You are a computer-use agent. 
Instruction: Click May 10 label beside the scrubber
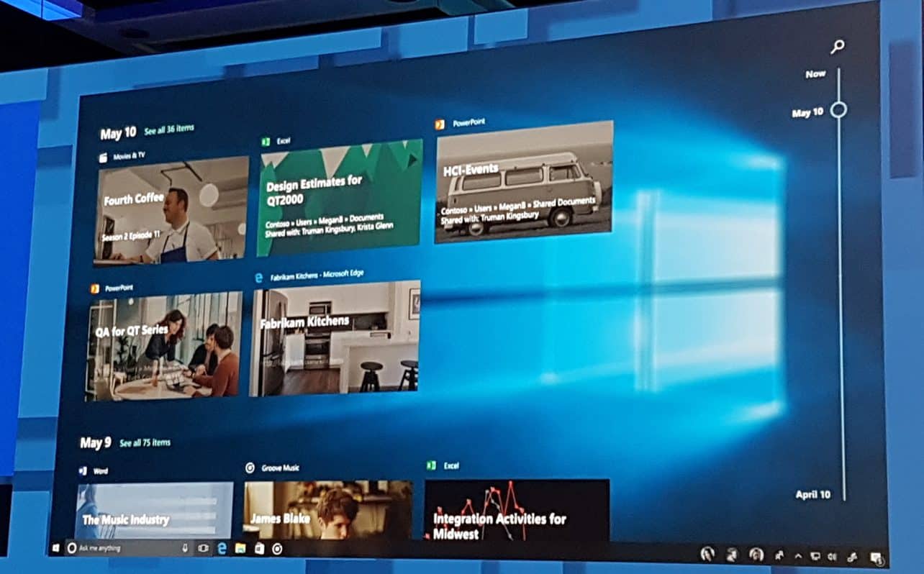[x=807, y=113]
